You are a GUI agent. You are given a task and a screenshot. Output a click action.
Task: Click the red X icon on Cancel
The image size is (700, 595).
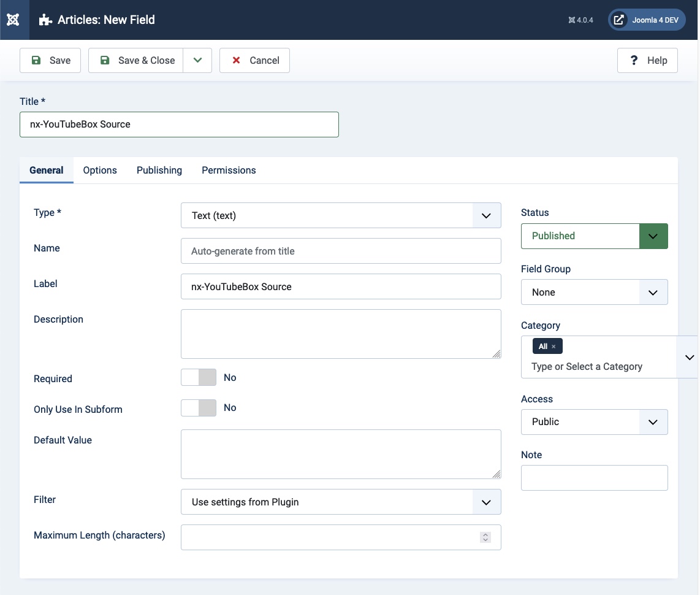(x=236, y=60)
